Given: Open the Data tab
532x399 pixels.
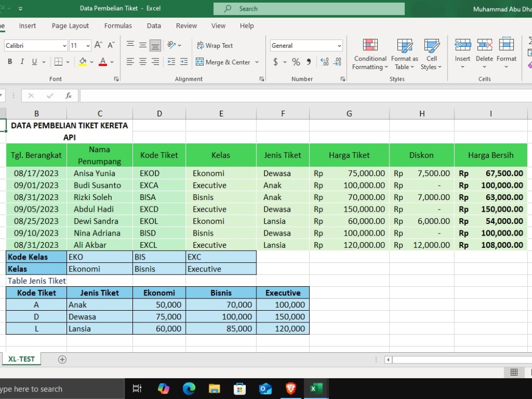Looking at the screenshot, I should pyautogui.click(x=154, y=26).
